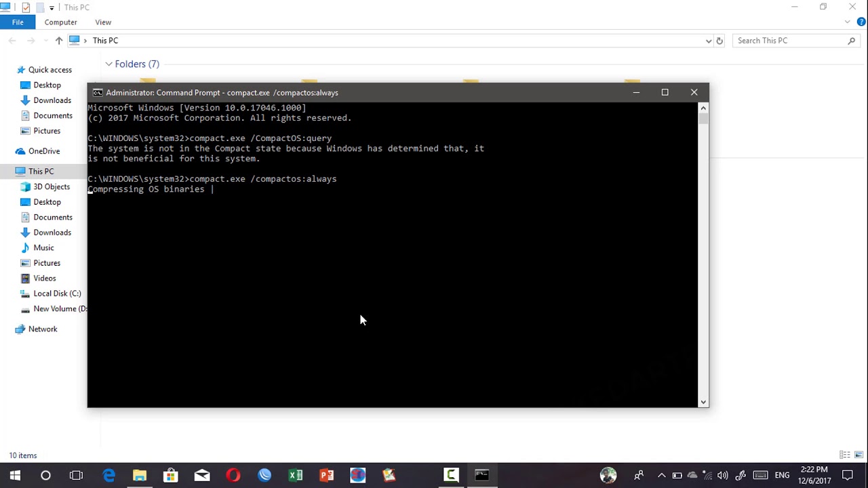Screen dimensions: 868x488
Task: Select Network in navigation pane
Action: [43, 329]
